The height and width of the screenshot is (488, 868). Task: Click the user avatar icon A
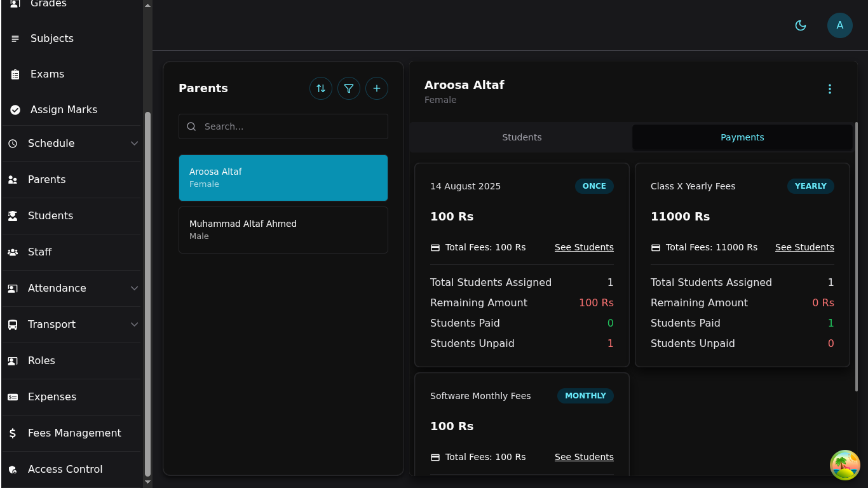[x=839, y=25]
